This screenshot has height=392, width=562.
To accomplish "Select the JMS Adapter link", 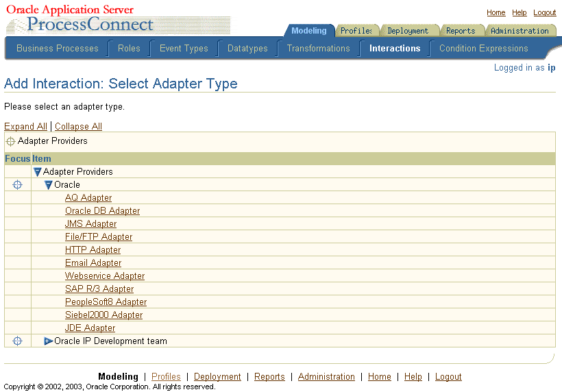I will tap(91, 224).
